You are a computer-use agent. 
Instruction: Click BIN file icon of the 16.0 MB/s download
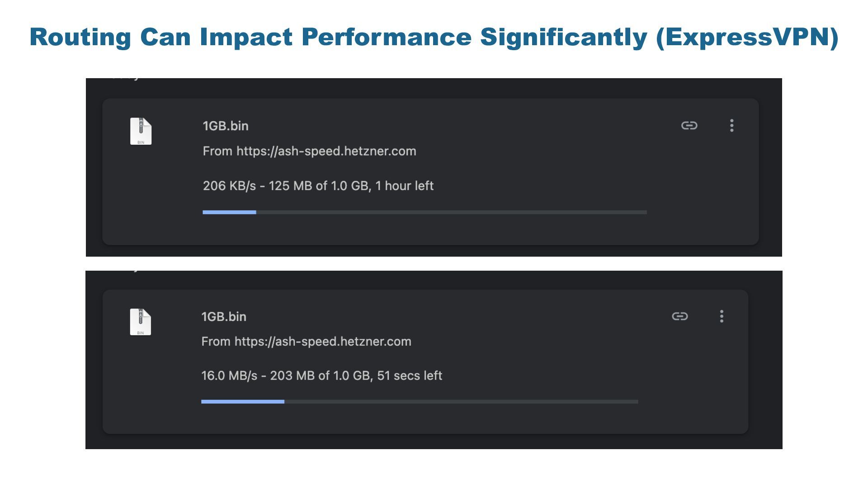tap(140, 322)
